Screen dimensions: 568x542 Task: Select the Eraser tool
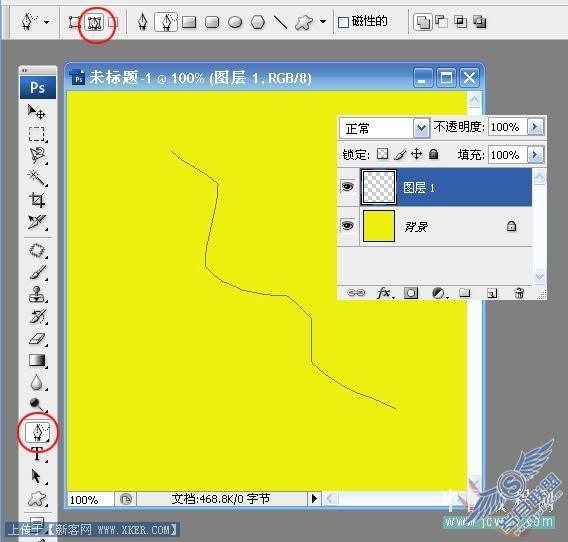pyautogui.click(x=37, y=339)
